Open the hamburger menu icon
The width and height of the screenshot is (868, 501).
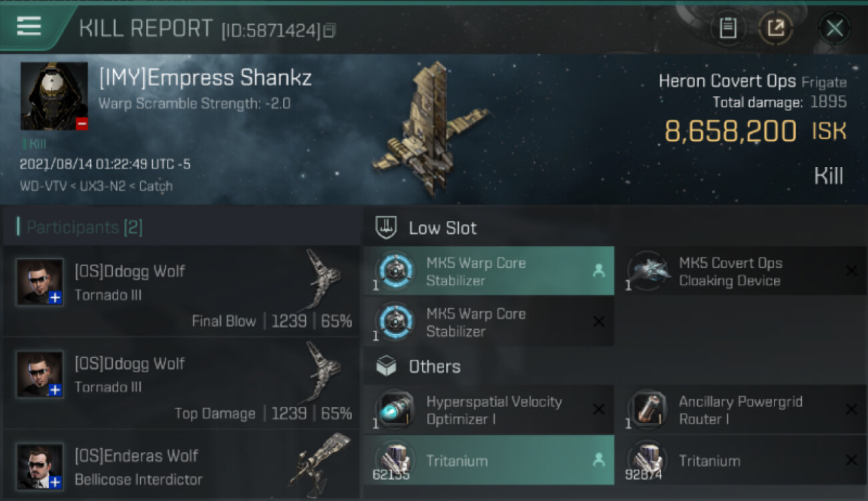29,26
